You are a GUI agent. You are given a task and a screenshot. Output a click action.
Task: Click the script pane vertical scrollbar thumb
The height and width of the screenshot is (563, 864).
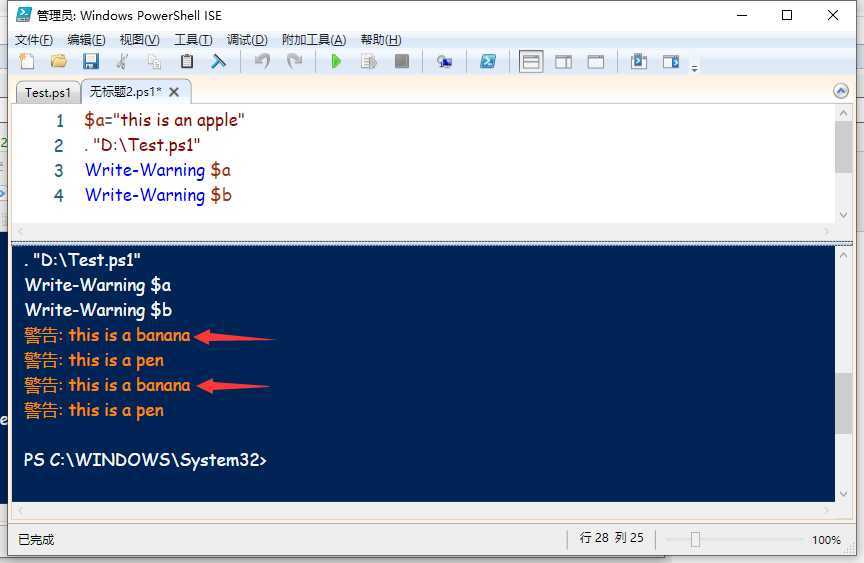[x=844, y=147]
